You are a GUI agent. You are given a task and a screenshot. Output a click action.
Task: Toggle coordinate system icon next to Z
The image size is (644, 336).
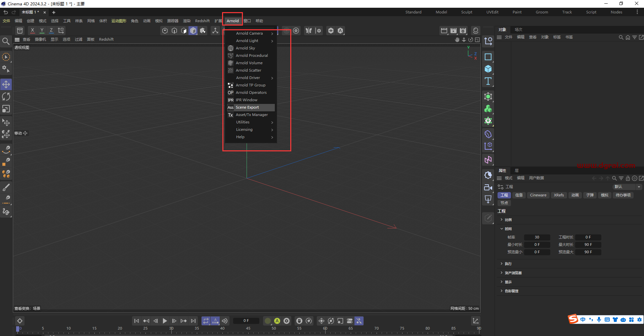[x=61, y=30]
